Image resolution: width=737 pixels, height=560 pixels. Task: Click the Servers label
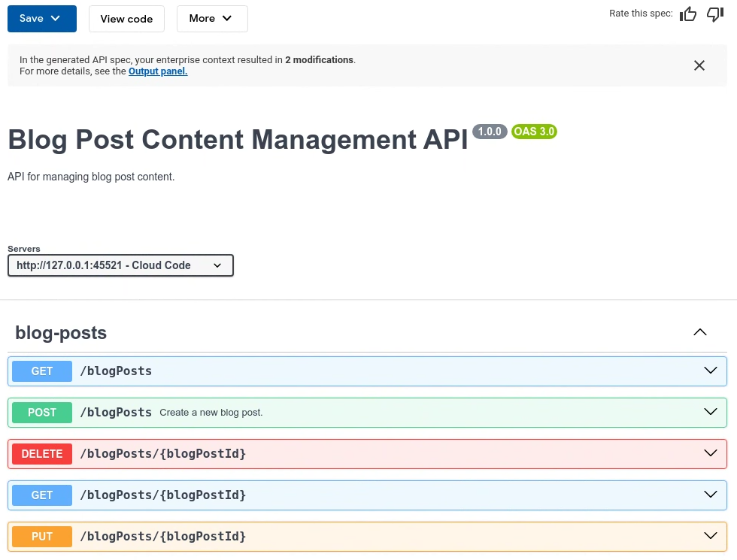coord(24,249)
